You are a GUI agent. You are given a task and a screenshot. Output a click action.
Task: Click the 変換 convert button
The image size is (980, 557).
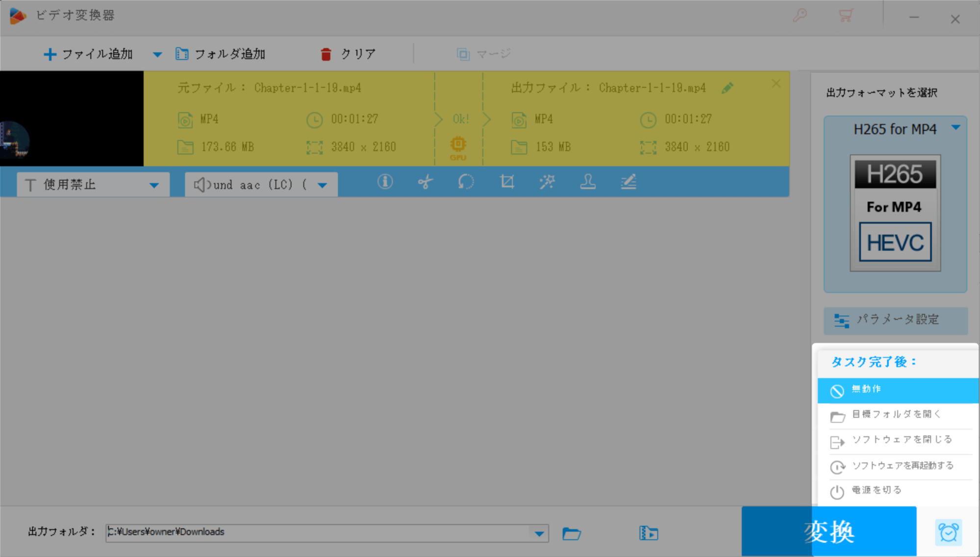tap(829, 532)
